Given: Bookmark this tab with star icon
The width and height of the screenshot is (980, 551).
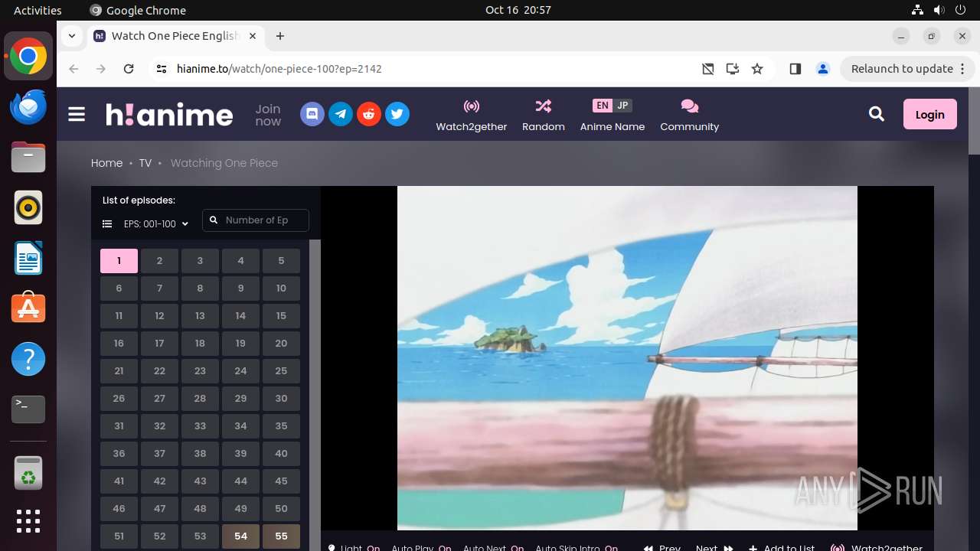Looking at the screenshot, I should [x=757, y=69].
